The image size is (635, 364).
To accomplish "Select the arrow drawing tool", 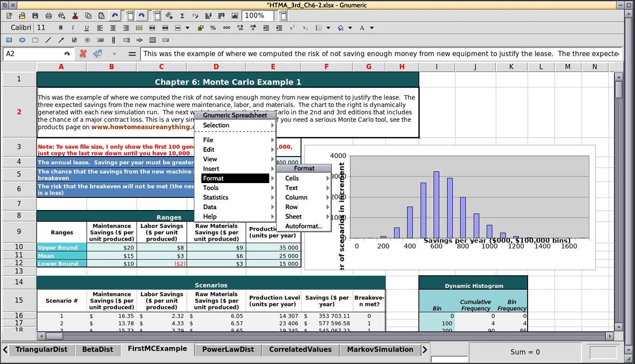I will (61, 40).
